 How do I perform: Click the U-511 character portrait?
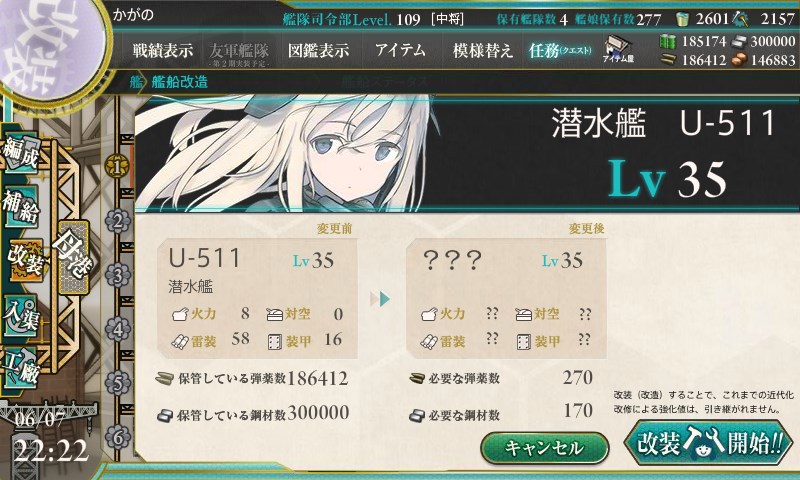(x=286, y=153)
